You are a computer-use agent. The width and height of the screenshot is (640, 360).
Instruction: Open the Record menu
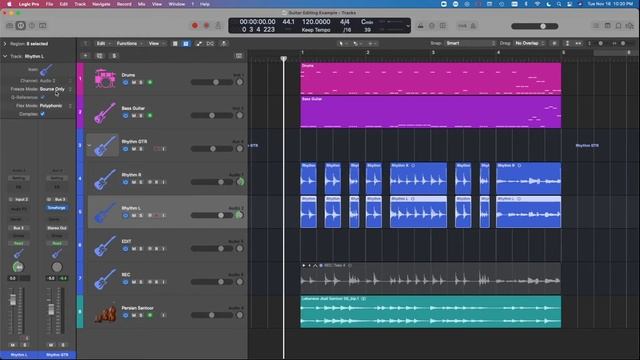[x=124, y=4]
